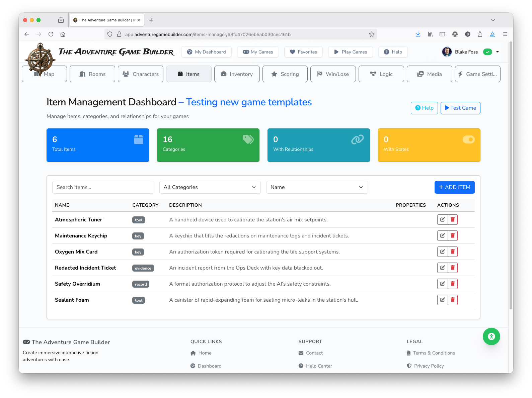
Task: Edit the Redacted Incident Ticket item
Action: coord(442,268)
